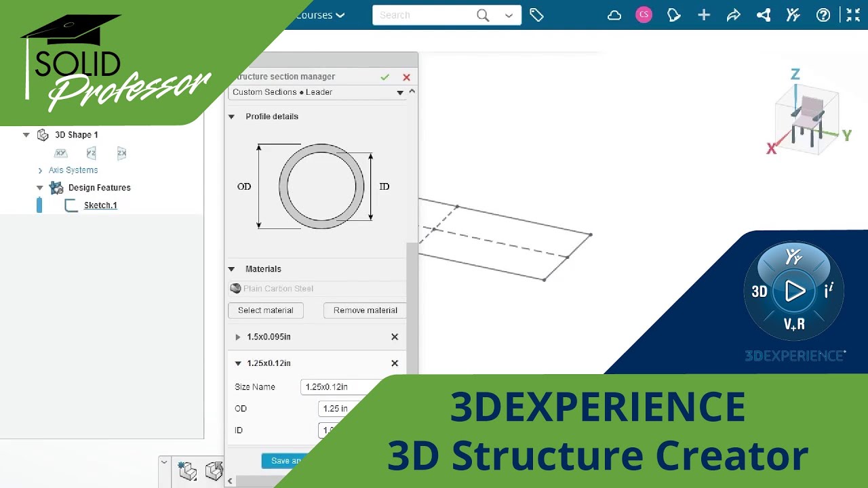
Task: Click the Plain Carbon Steel material text
Action: (278, 289)
